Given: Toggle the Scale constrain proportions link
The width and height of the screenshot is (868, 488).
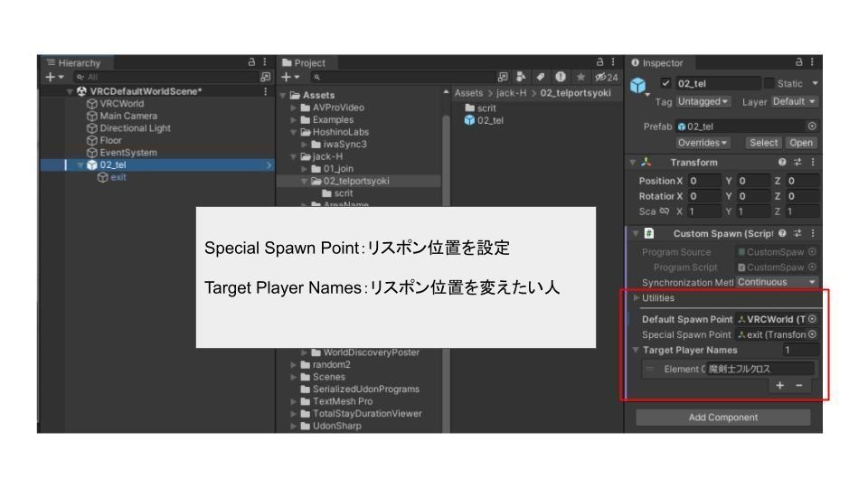Looking at the screenshot, I should tap(665, 211).
